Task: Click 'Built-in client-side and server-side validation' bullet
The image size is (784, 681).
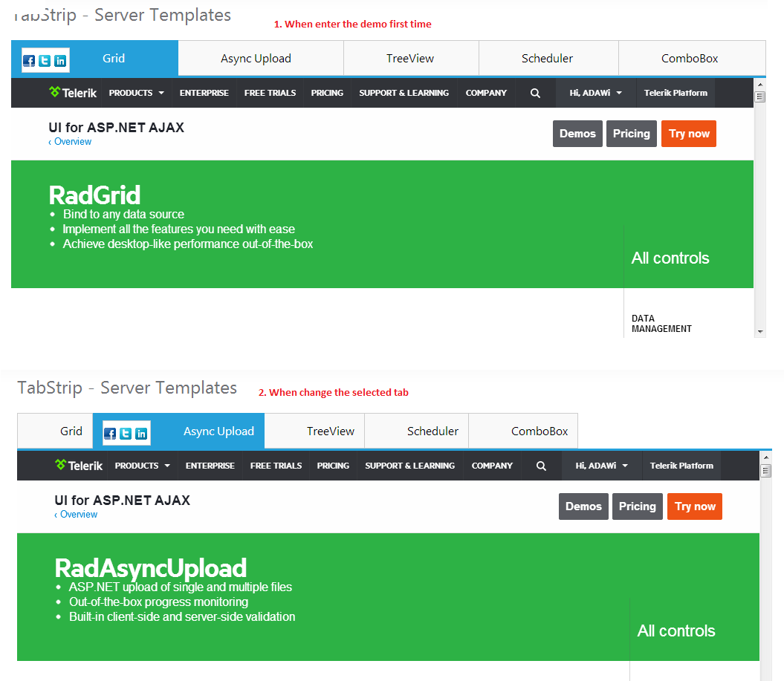Action: tap(182, 616)
